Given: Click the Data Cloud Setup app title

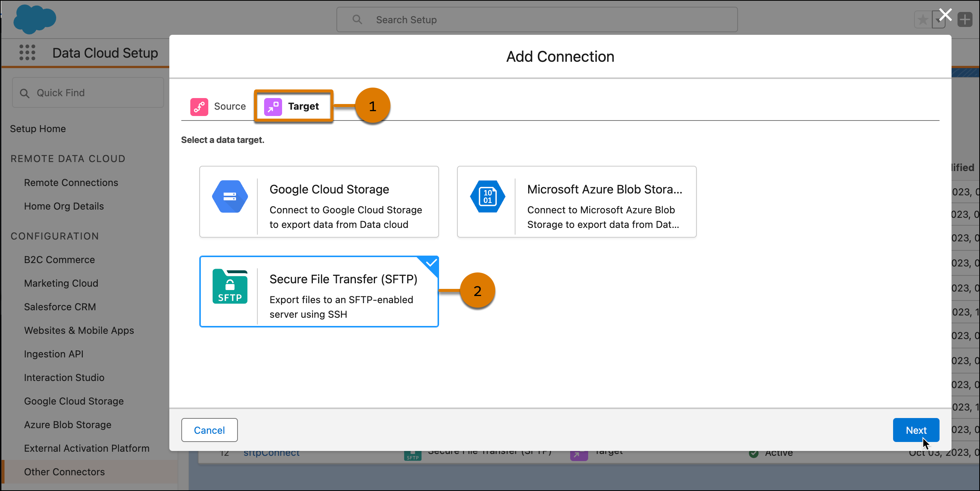Looking at the screenshot, I should 105,53.
